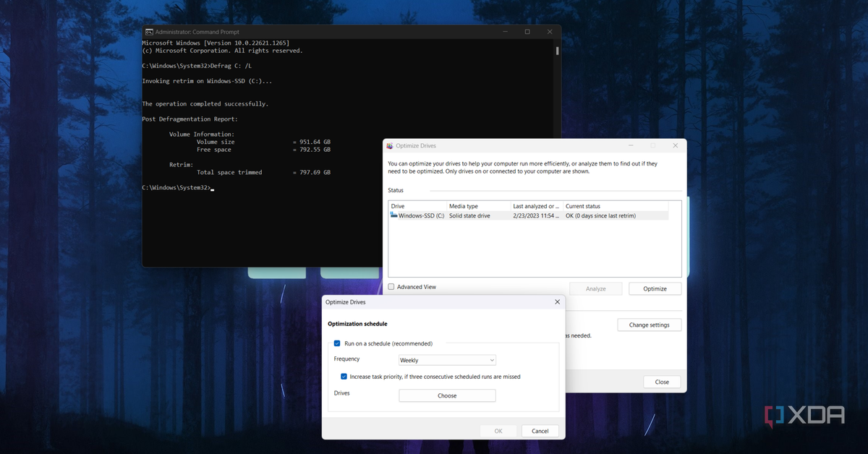Dismiss the Optimization schedule dialog with X
Image resolution: width=868 pixels, height=454 pixels.
[x=557, y=301]
